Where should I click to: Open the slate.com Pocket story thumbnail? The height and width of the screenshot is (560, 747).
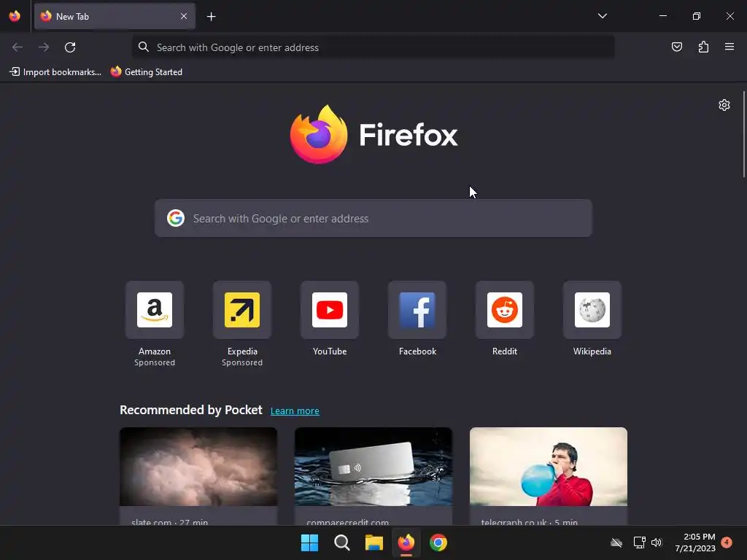(198, 467)
